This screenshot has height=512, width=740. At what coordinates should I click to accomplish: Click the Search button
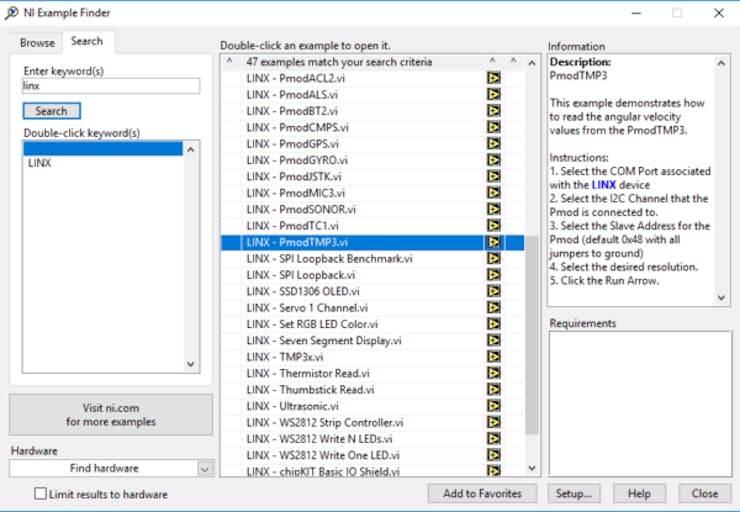(51, 111)
